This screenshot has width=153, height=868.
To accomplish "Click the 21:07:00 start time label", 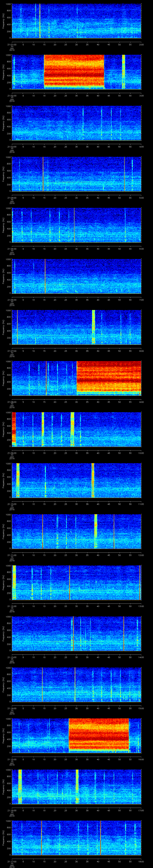I will (12, 351).
